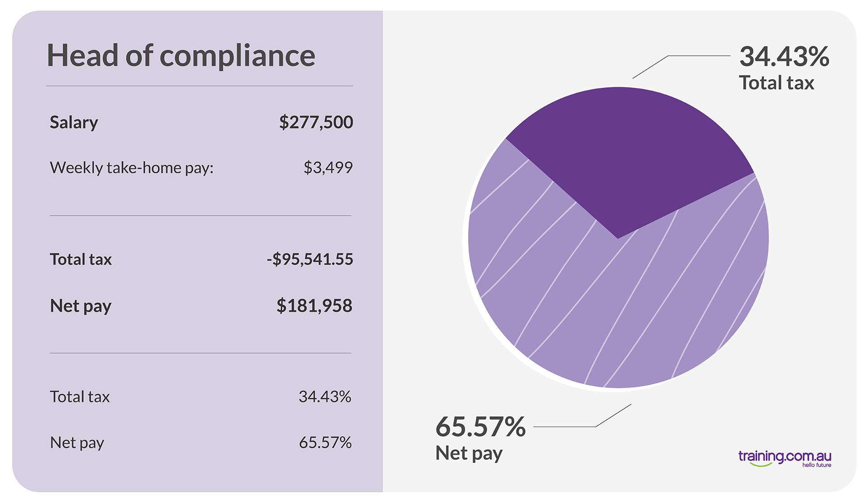Viewport: 868px width, 500px height.
Task: Click the large 34.43% chart callout
Action: [x=784, y=57]
